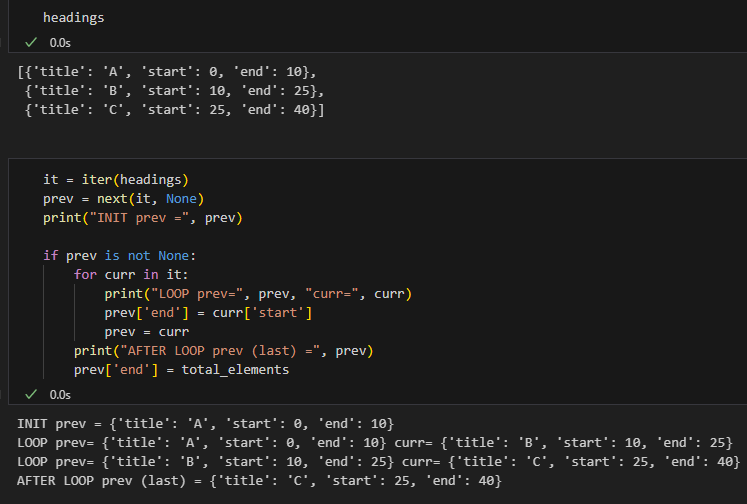Click the prev['end'] = curr['start'] line
Viewport: 747px width, 504px height.
tap(208, 313)
